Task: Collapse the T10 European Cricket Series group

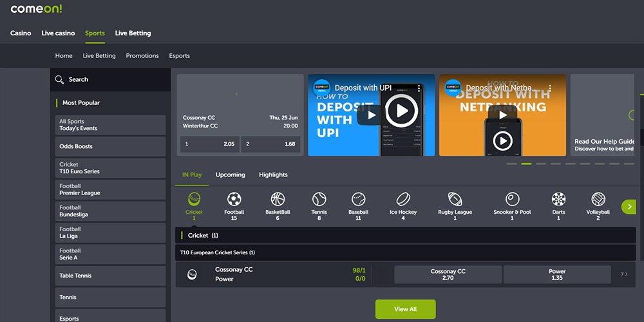Action: 405,252
